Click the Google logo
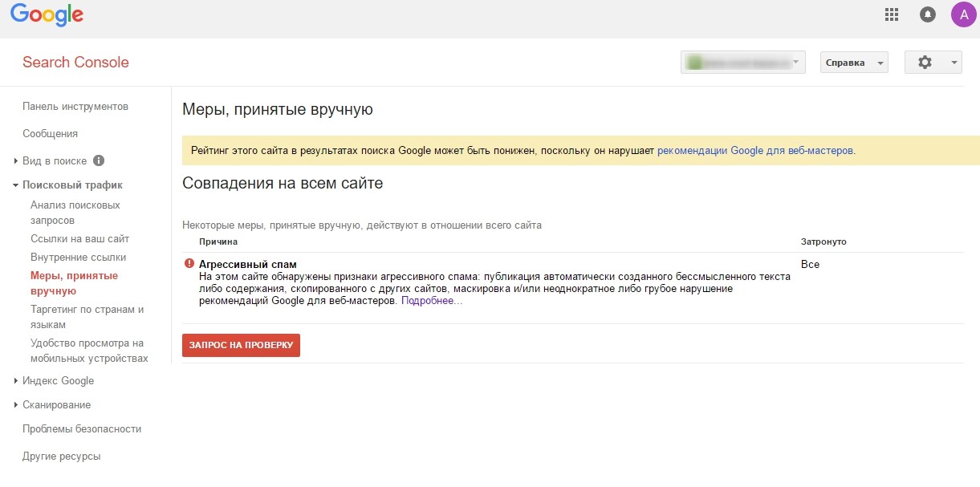980x487 pixels. [x=47, y=14]
